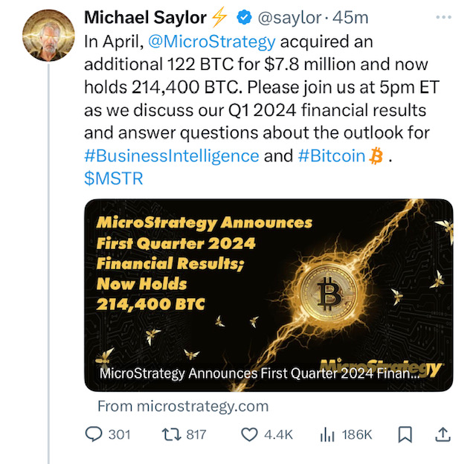Open the reply icon with 301 comments

(x=95, y=434)
